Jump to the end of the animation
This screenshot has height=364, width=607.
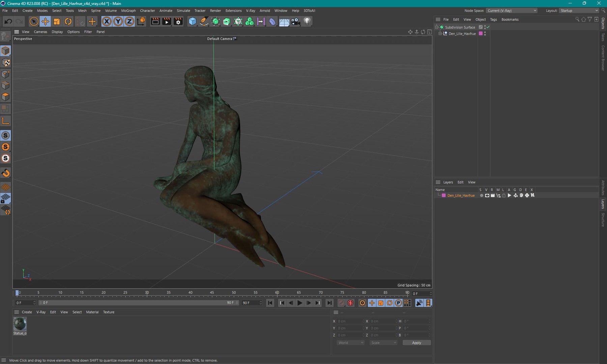(x=329, y=303)
